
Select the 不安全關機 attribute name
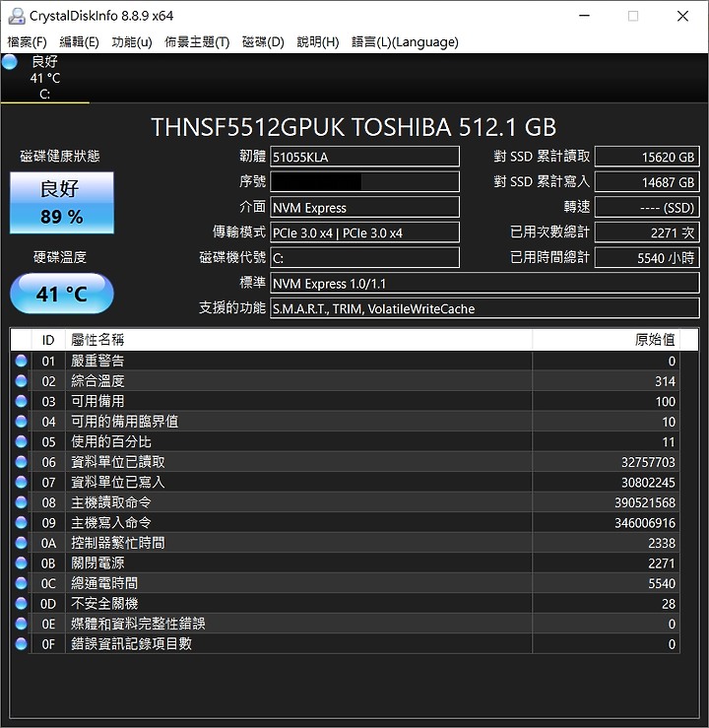click(104, 603)
